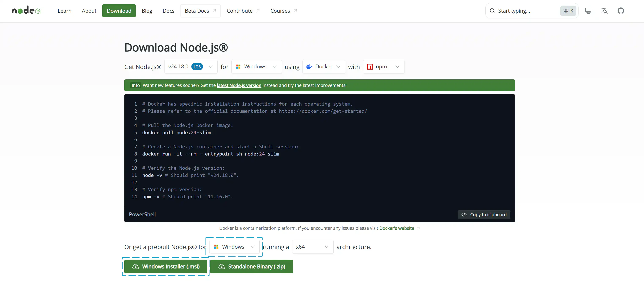Click the Info badge in green banner

tap(136, 85)
